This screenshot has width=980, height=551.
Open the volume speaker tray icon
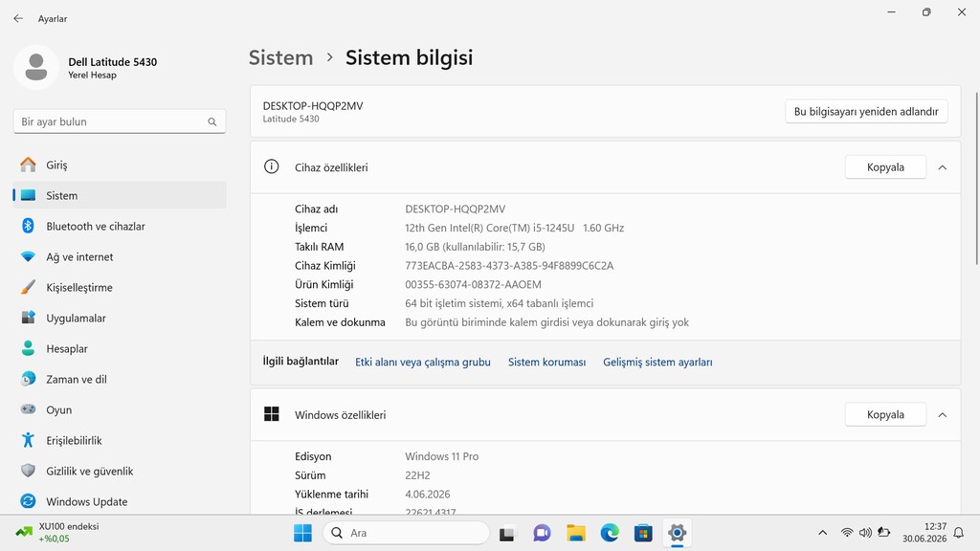pyautogui.click(x=865, y=533)
